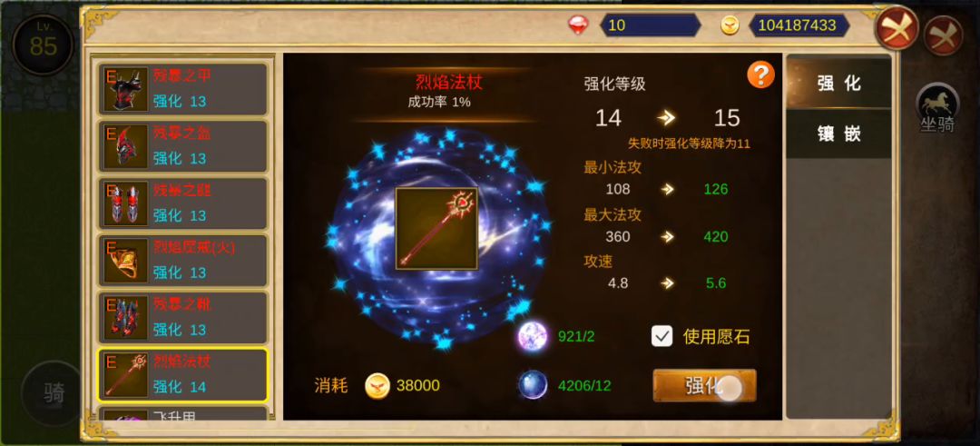The width and height of the screenshot is (980, 446).
Task: Close the enhancement panel with crossed-swords button
Action: (x=897, y=27)
